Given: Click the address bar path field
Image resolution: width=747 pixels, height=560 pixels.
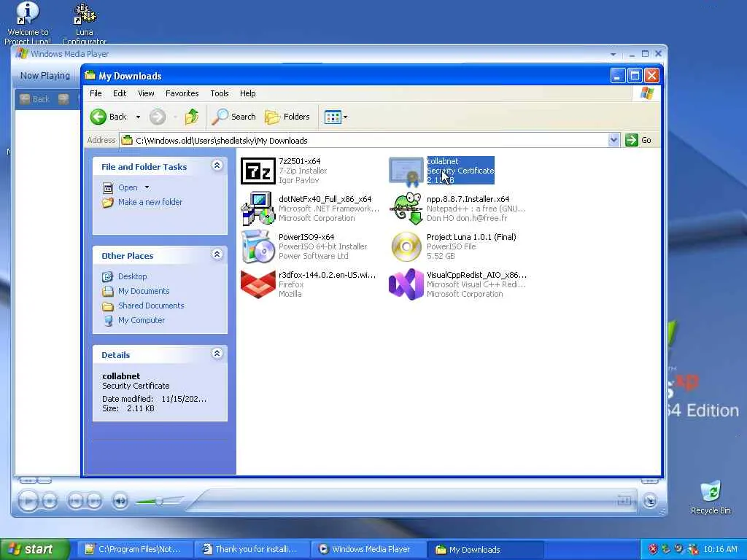Looking at the screenshot, I should (364, 141).
